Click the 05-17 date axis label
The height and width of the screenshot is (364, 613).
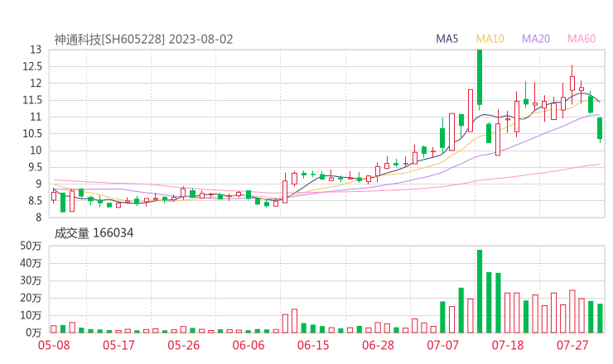118,345
